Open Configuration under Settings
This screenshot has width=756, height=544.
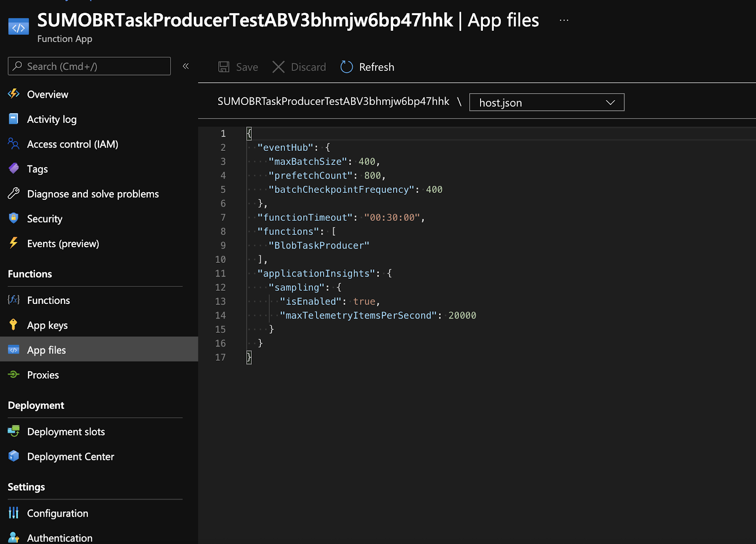57,513
